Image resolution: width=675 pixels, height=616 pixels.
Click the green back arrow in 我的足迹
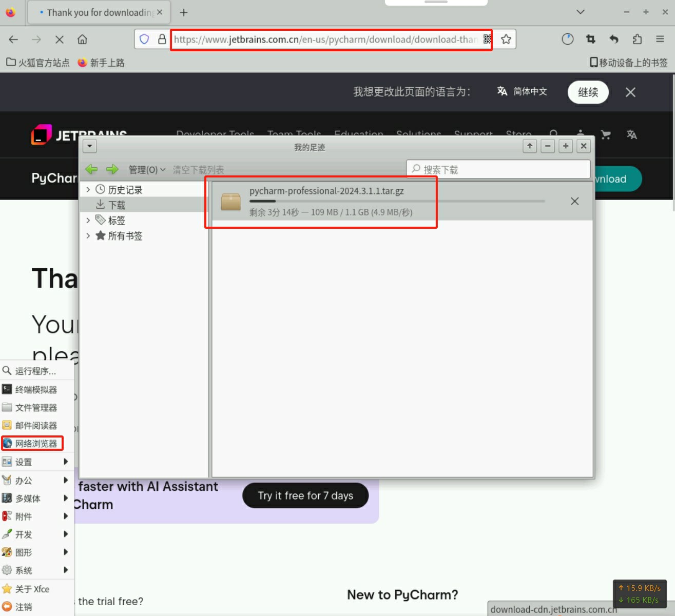[x=91, y=169]
